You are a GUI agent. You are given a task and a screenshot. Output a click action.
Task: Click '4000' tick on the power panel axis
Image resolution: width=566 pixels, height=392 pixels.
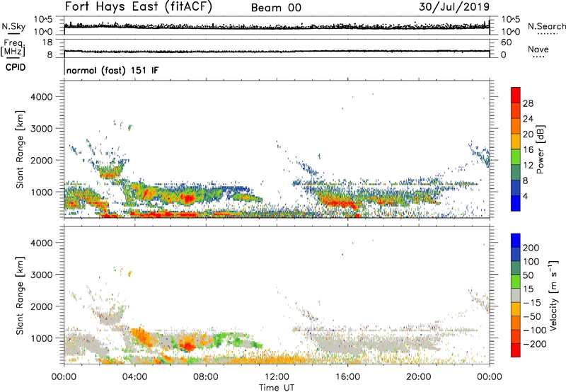pyautogui.click(x=42, y=97)
